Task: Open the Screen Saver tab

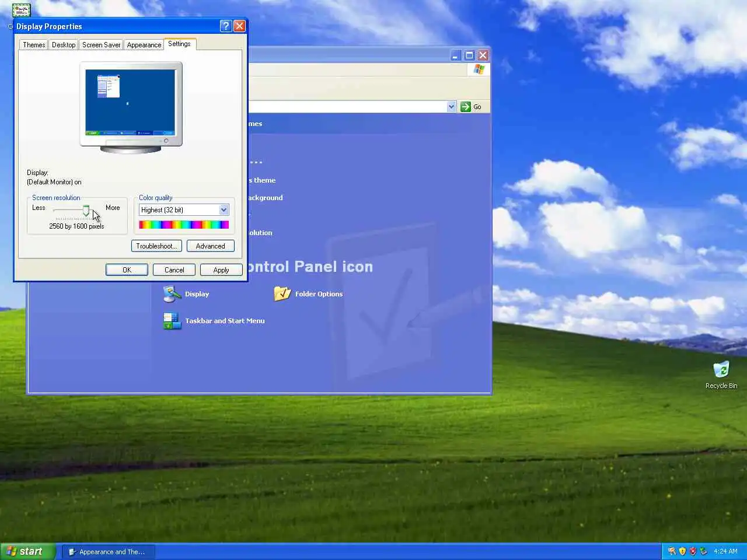Action: (x=102, y=45)
